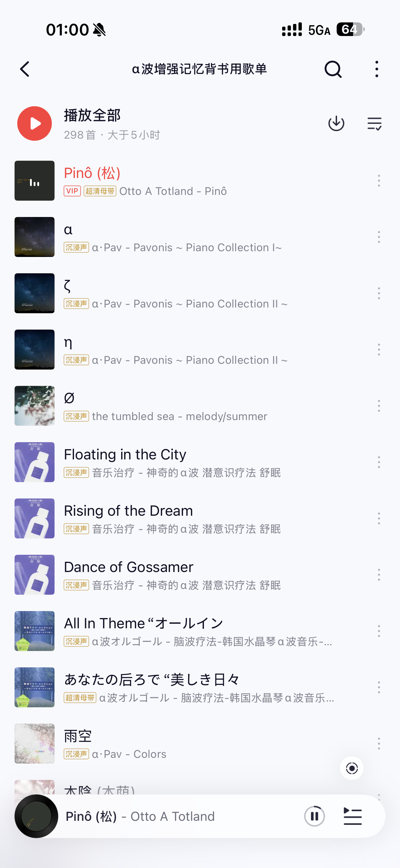Open the top-right three-dot playlist menu
The image size is (400, 868).
point(377,69)
